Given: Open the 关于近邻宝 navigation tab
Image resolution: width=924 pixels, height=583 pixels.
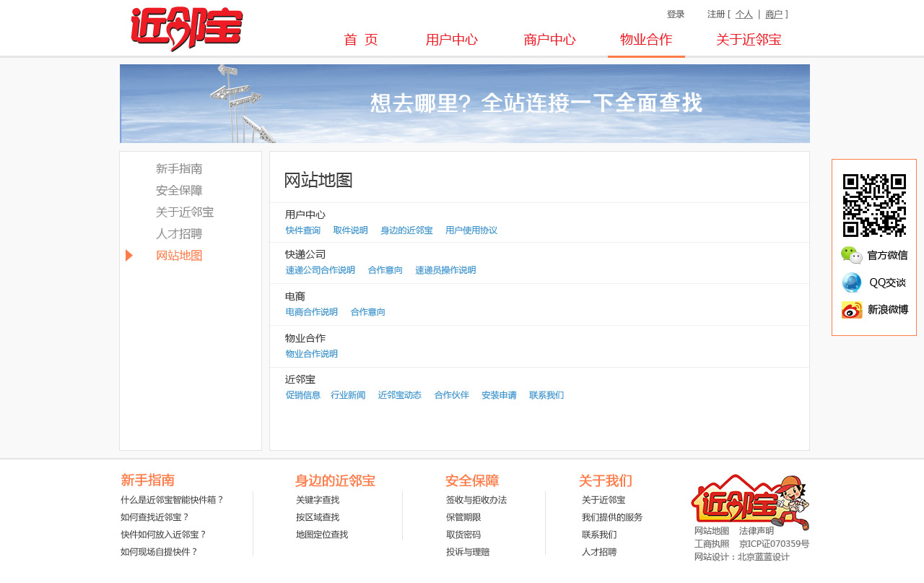Looking at the screenshot, I should 749,40.
